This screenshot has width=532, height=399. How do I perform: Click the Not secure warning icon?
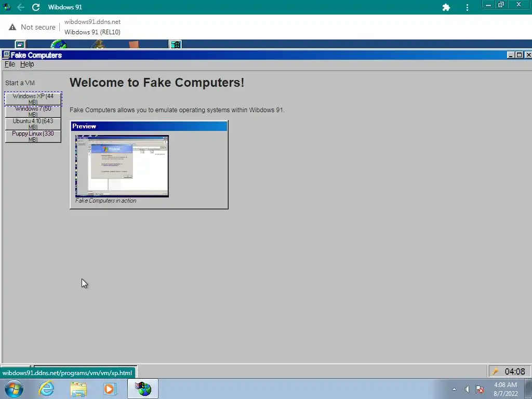[x=12, y=27]
